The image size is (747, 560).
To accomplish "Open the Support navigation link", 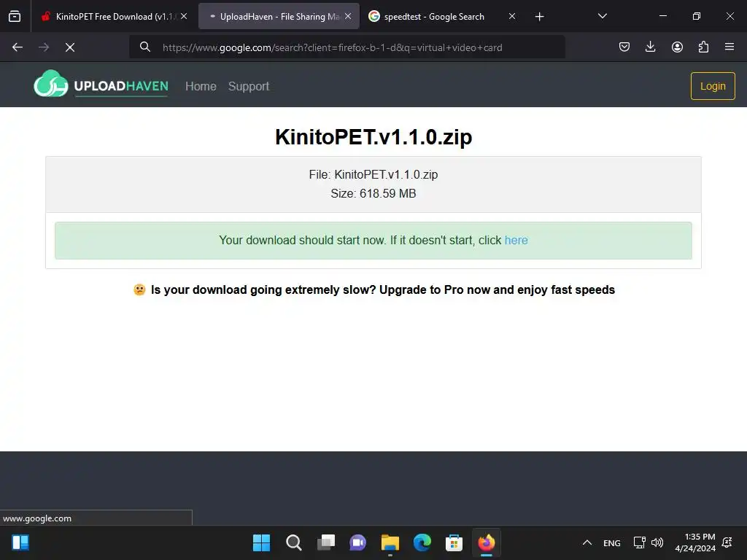I will [x=249, y=86].
